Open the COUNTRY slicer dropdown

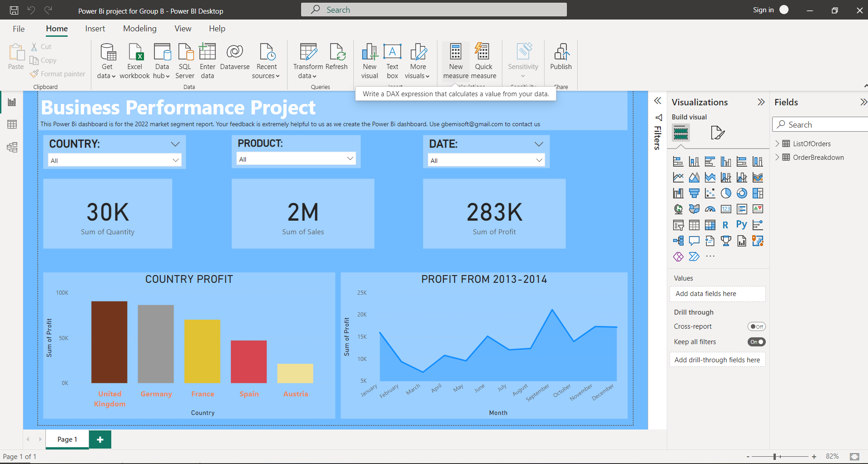(x=175, y=160)
